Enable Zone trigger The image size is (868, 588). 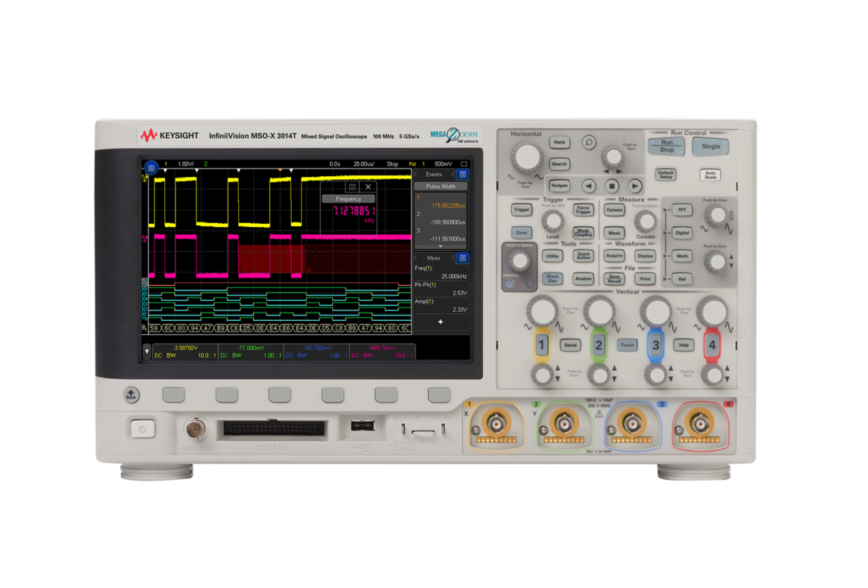pos(522,233)
